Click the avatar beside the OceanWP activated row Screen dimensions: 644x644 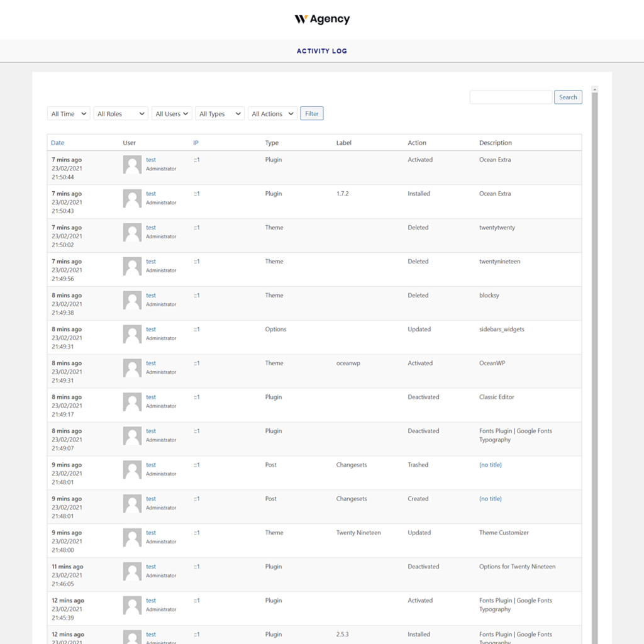point(131,368)
